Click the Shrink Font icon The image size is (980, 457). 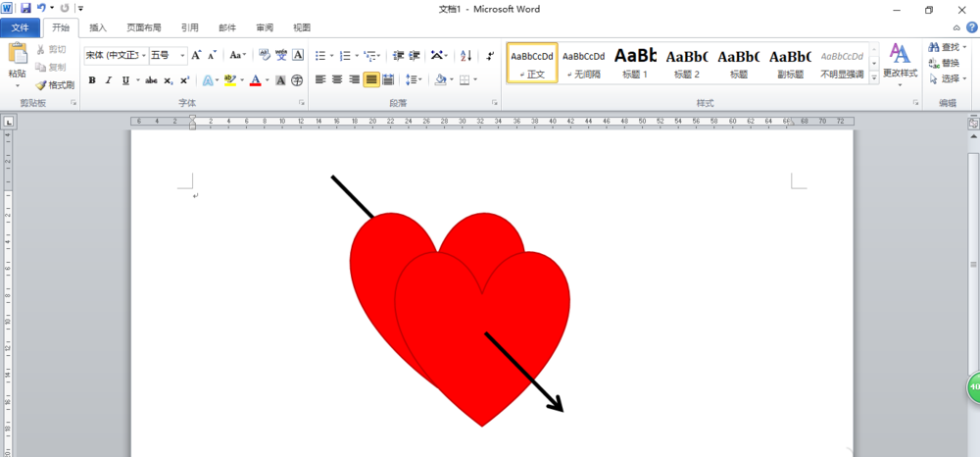pyautogui.click(x=213, y=55)
